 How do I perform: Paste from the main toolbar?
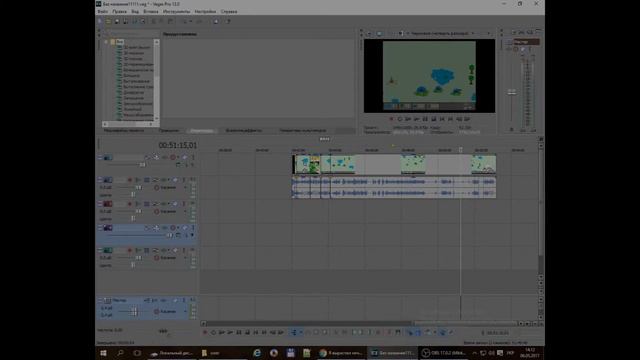[171, 21]
